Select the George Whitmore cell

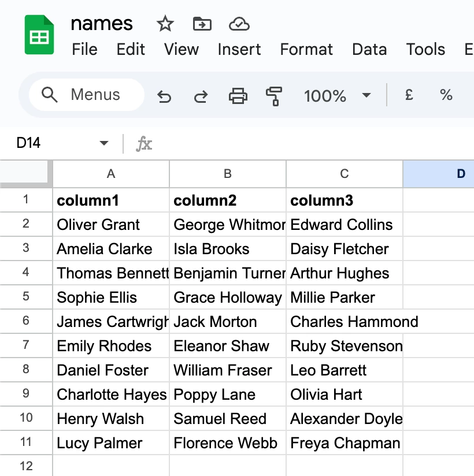point(228,224)
